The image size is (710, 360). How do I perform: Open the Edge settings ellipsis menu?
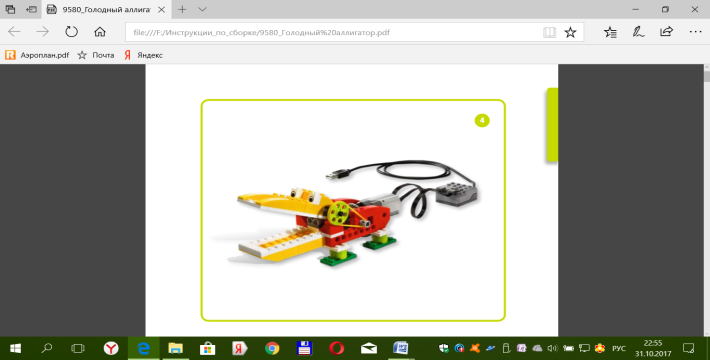[x=695, y=32]
